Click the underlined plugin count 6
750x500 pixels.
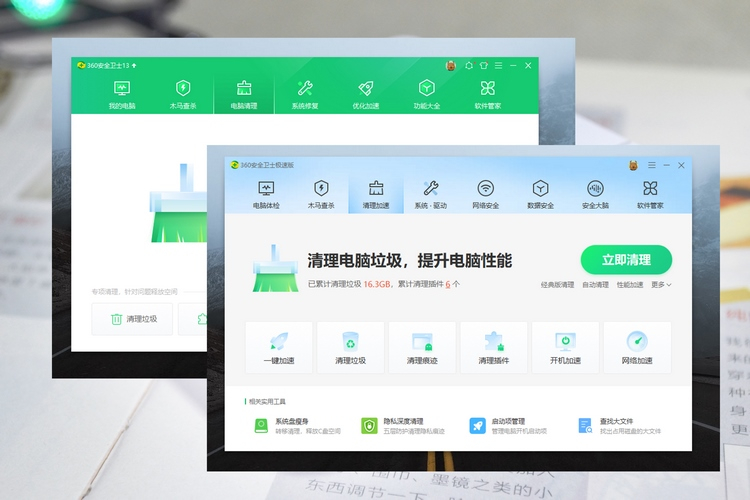coord(448,284)
